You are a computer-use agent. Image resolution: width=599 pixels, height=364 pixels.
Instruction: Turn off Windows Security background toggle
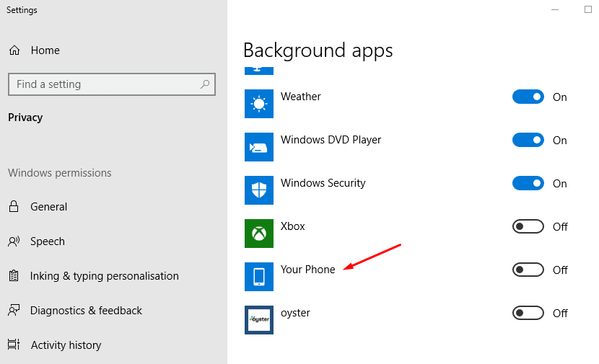tap(528, 184)
